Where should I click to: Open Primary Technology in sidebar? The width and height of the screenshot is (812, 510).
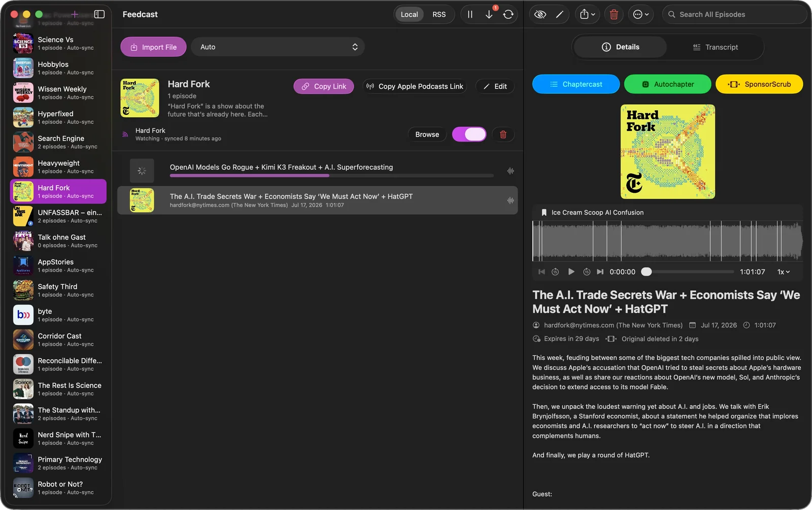58,463
